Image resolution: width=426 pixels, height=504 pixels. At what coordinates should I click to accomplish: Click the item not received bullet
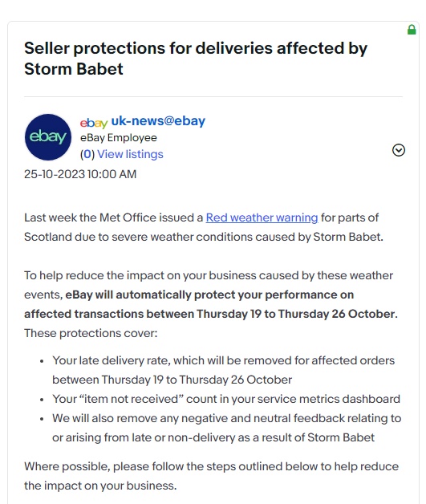coord(226,399)
